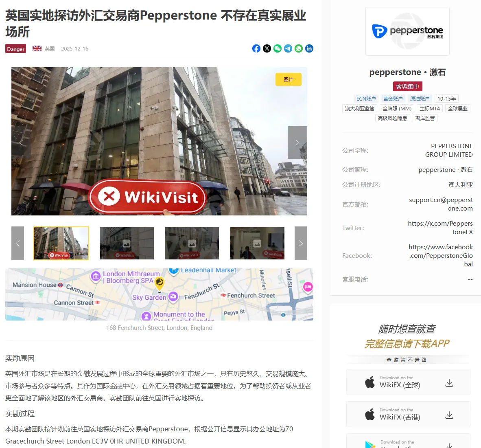Share article on Facebook
This screenshot has width=481, height=448.
[256, 48]
